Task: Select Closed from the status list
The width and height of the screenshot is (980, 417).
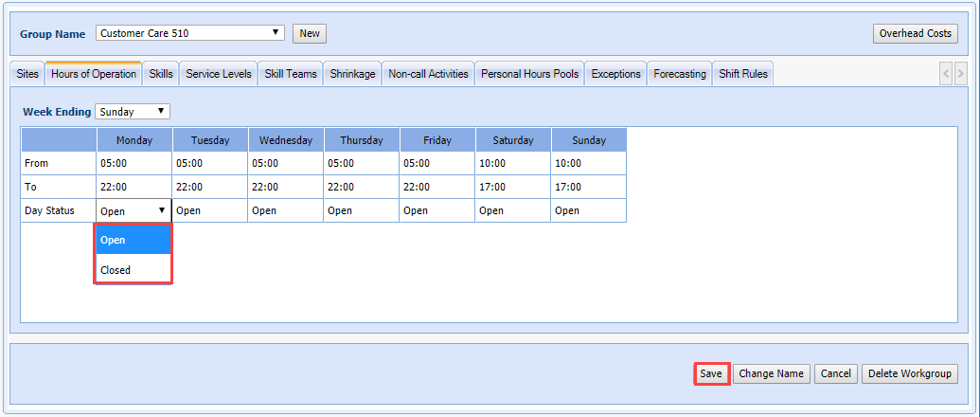Action: 133,270
